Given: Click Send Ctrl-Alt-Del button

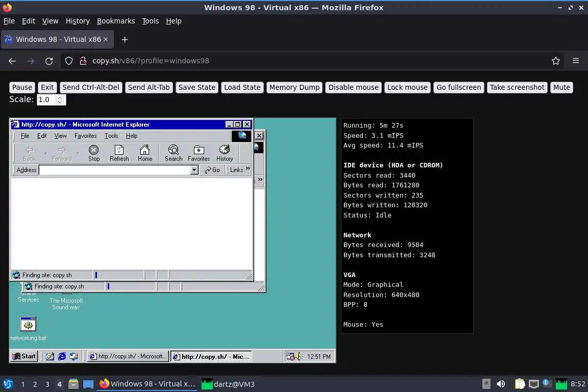Looking at the screenshot, I should click(x=91, y=87).
